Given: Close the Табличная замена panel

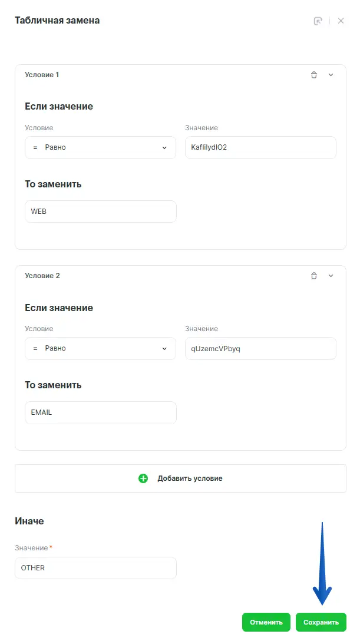Looking at the screenshot, I should click(x=341, y=21).
